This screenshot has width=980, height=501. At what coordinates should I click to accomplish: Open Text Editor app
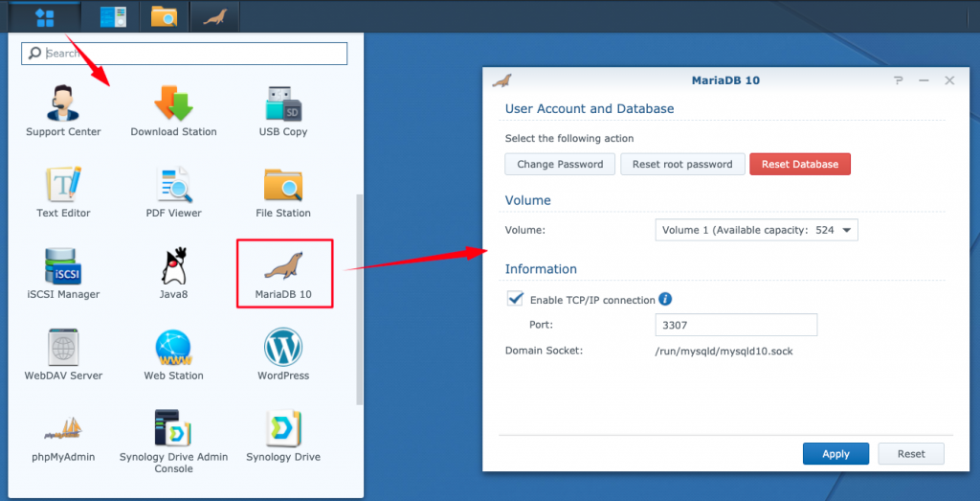pyautogui.click(x=63, y=192)
